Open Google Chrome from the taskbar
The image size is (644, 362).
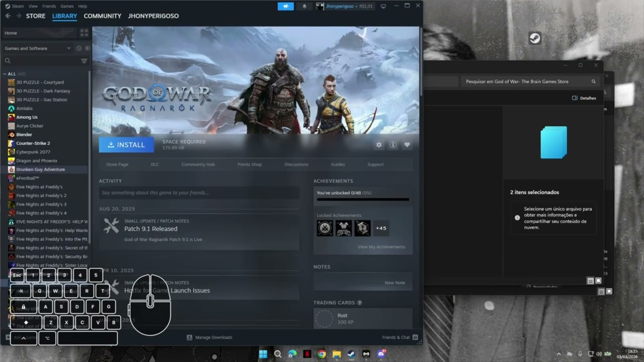pos(322,354)
